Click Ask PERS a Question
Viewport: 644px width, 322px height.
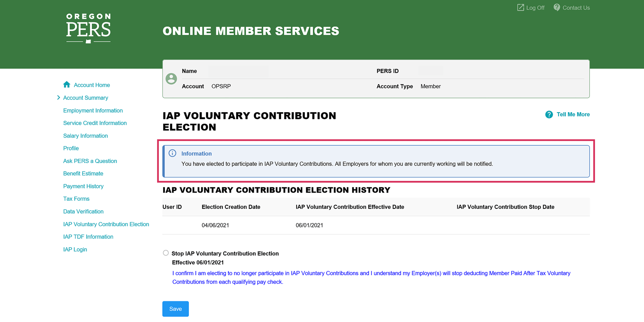[90, 161]
